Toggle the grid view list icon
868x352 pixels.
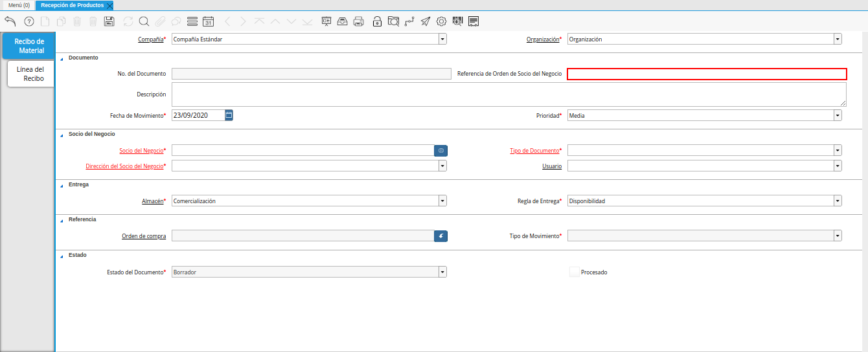click(x=192, y=21)
